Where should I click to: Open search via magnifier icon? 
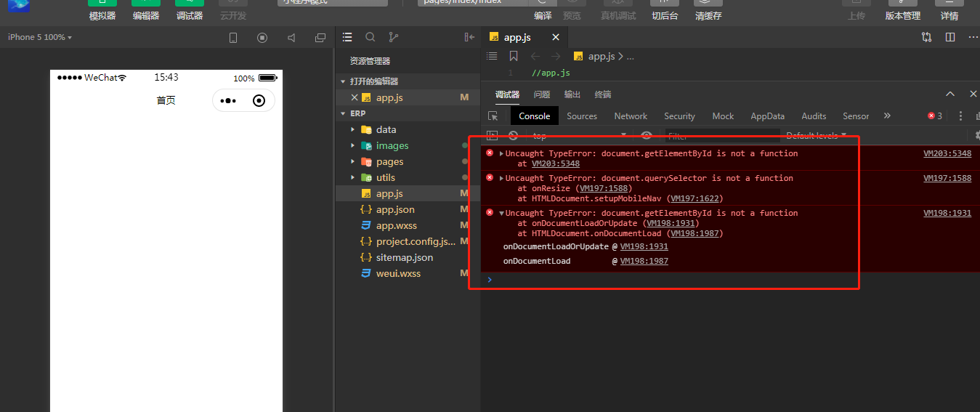point(370,37)
